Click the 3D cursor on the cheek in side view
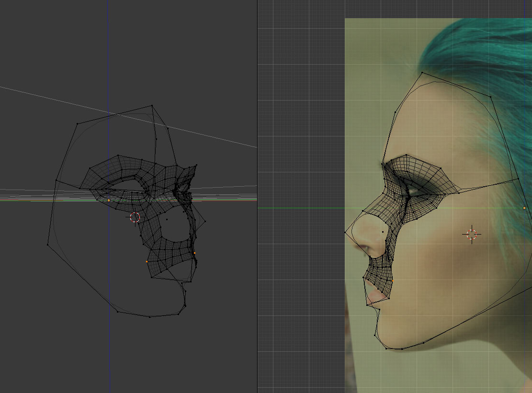Image resolution: width=532 pixels, height=393 pixels. 472,234
